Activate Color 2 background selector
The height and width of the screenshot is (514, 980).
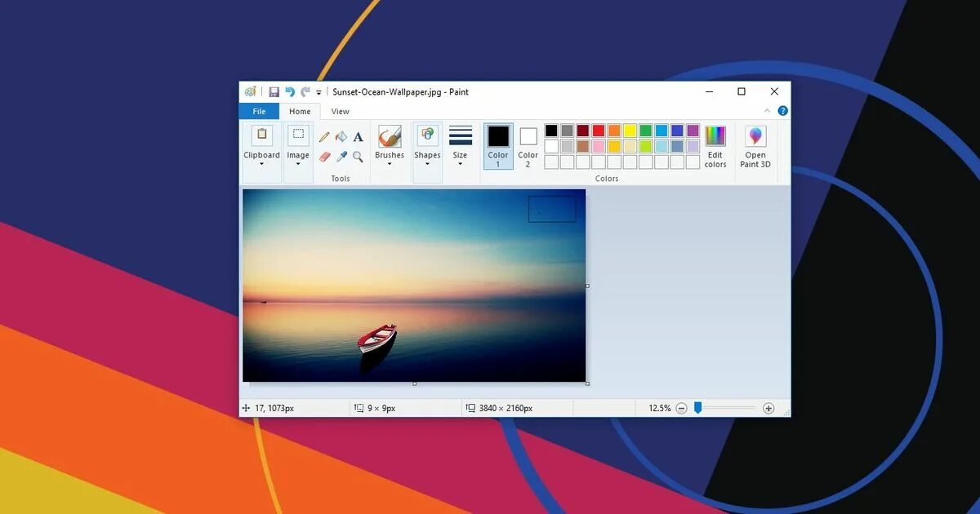pyautogui.click(x=528, y=147)
